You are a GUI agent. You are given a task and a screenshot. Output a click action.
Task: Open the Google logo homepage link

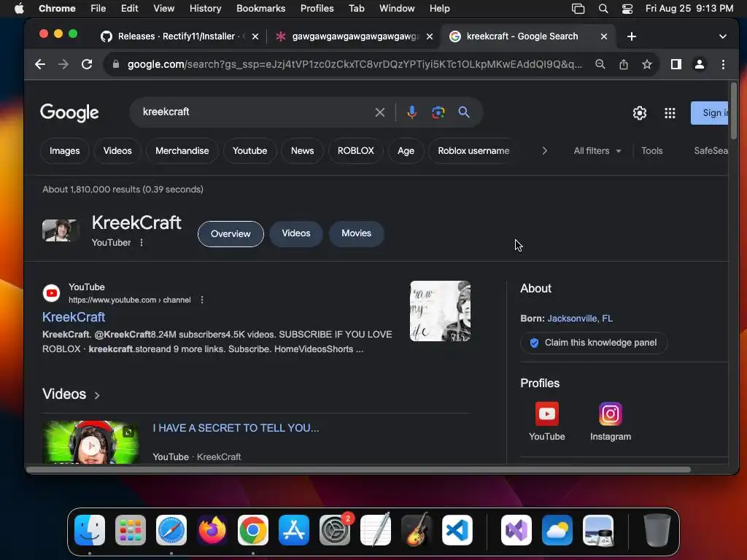(69, 113)
